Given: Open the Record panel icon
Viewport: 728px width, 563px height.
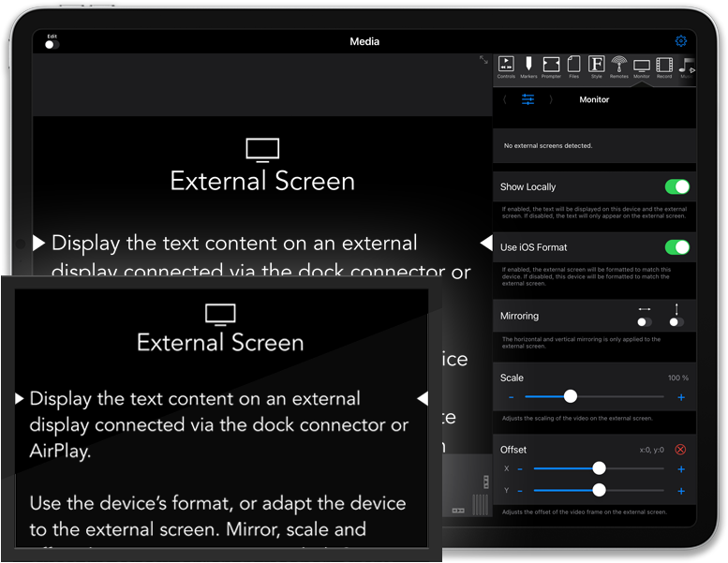Looking at the screenshot, I should 664,67.
